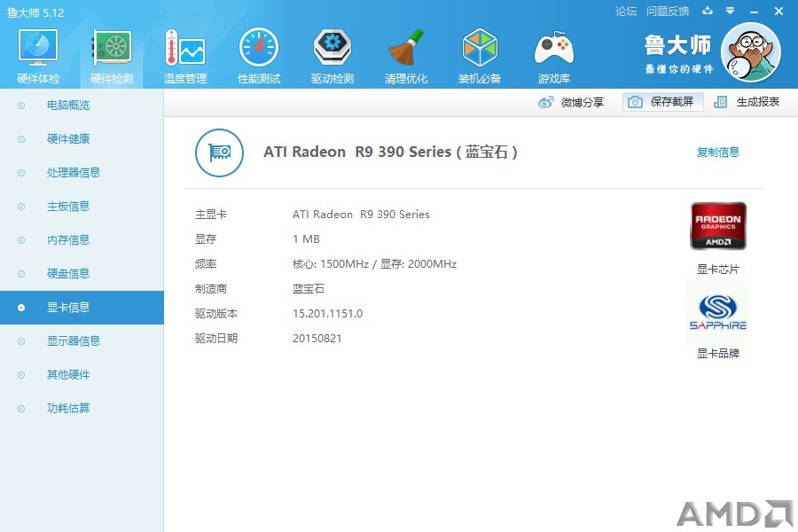Launch 性能测试 performance test
Viewport: 798px width, 532px height.
[x=259, y=56]
